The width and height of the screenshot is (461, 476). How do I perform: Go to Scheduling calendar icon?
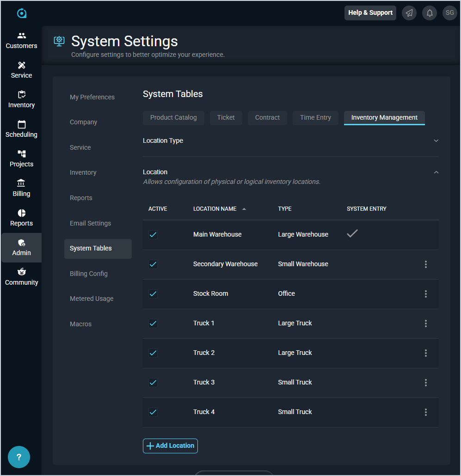pos(21,124)
